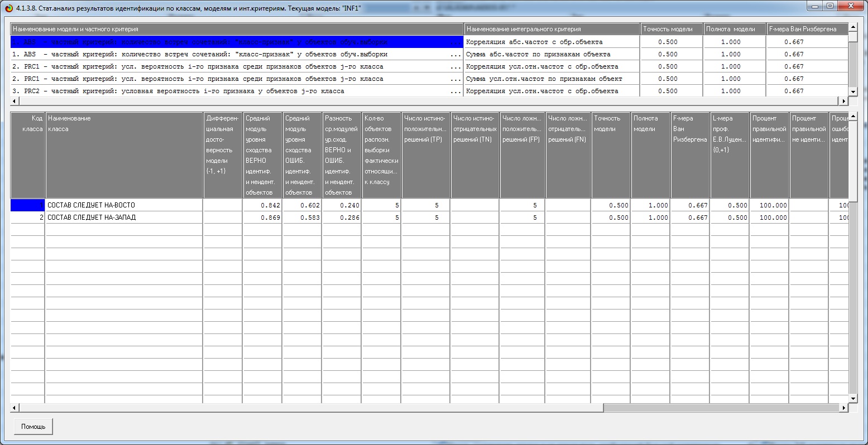This screenshot has width=868, height=445.
Task: Click the application icon in the title bar
Action: click(8, 8)
